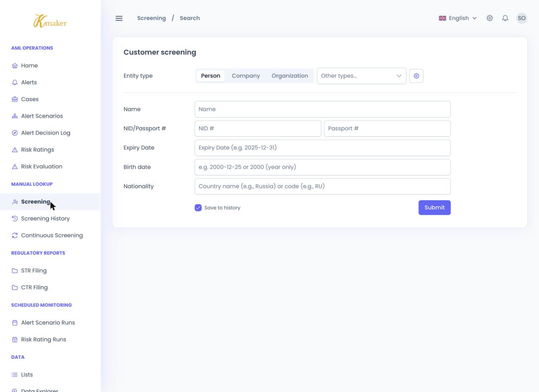Open the English language selector

tap(458, 18)
